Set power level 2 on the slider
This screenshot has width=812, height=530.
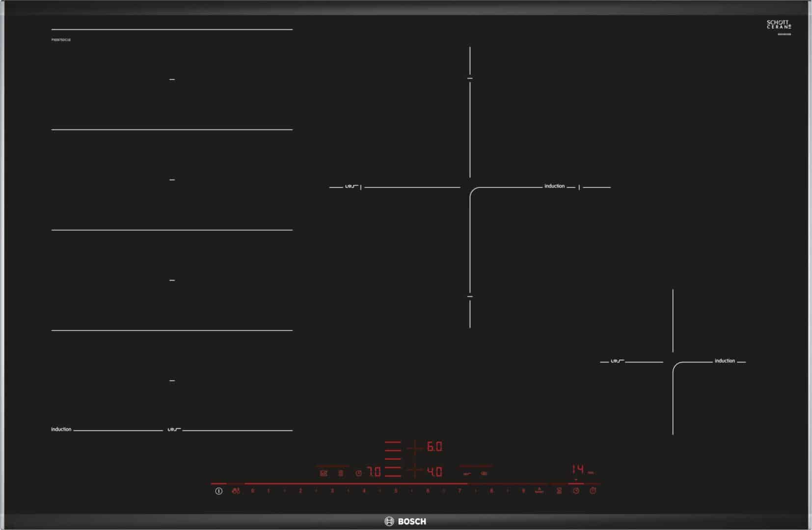click(300, 490)
